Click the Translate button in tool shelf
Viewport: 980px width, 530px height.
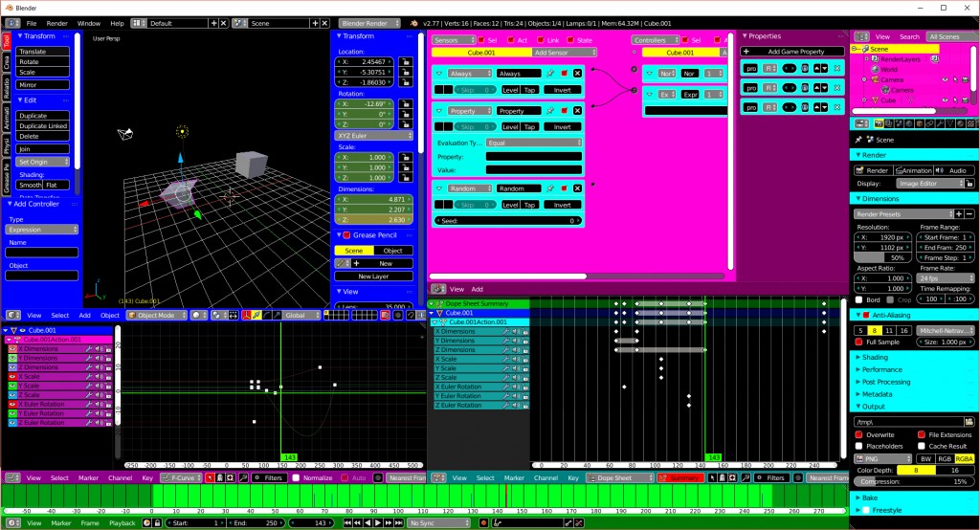[42, 52]
